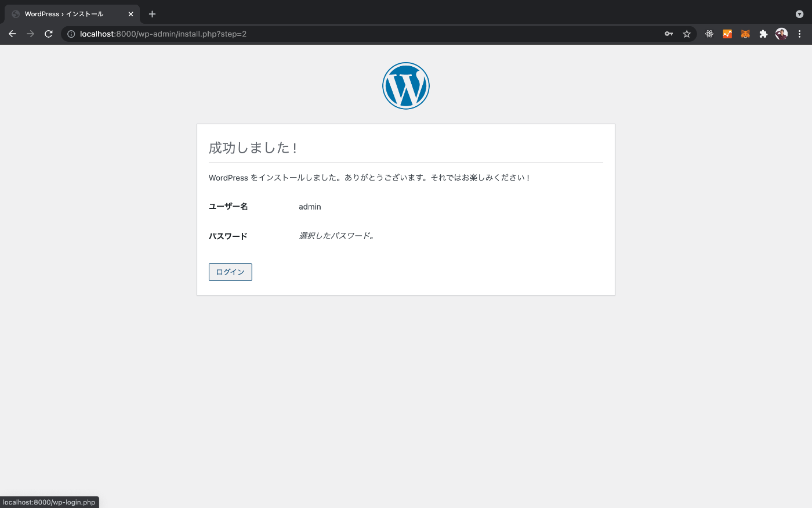Reload the page with the refresh icon
The image size is (812, 508).
(x=49, y=34)
